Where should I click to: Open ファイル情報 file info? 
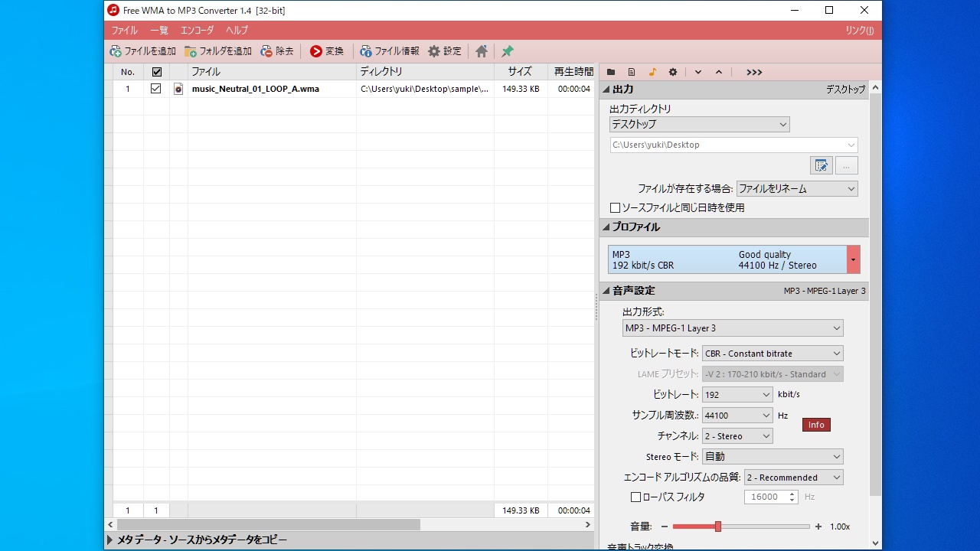(x=390, y=51)
